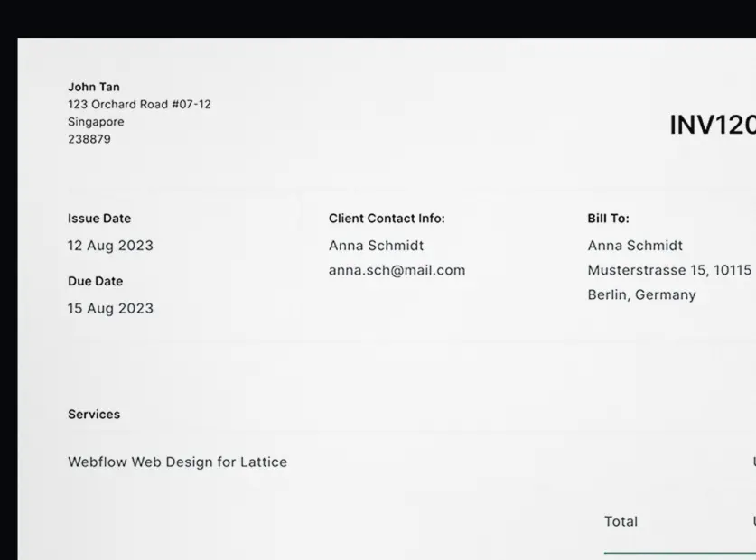This screenshot has height=560, width=756.
Task: Click the Total label
Action: point(621,521)
